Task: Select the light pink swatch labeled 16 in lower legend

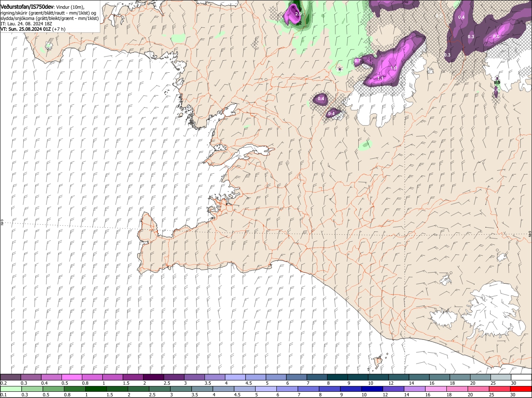Action: tap(436, 389)
